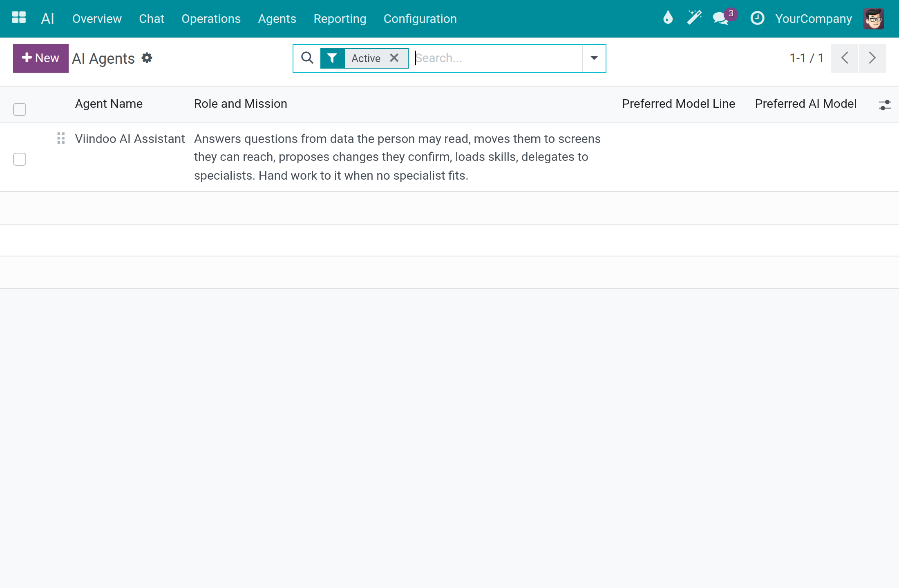The image size is (899, 588).
Task: Sort by Preferred Model Line column
Action: click(678, 104)
